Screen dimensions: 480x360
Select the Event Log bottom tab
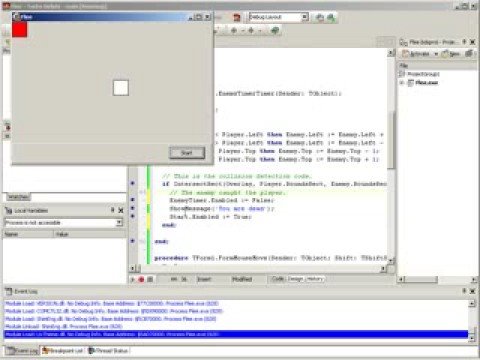(23, 351)
